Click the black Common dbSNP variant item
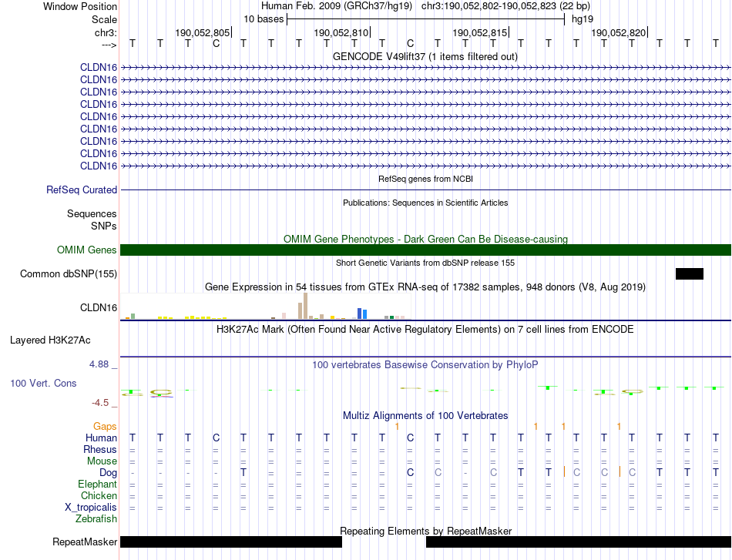Screen dimensions: 732x560 point(689,274)
